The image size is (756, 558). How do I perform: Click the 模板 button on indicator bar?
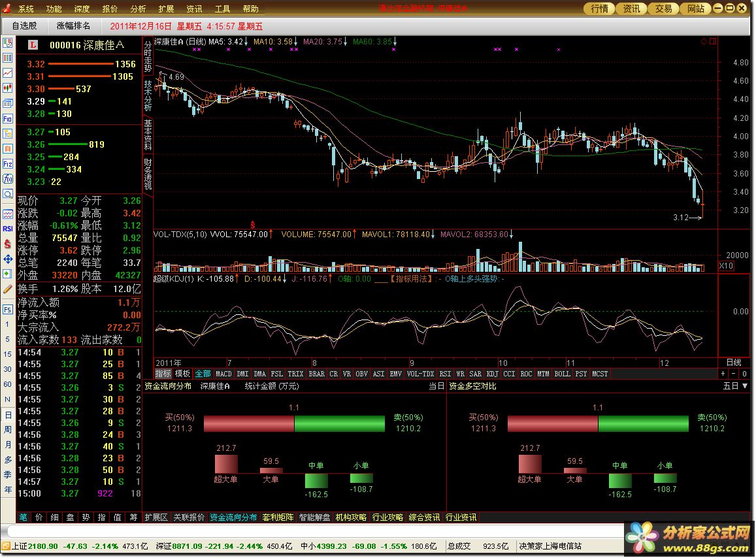pos(183,374)
